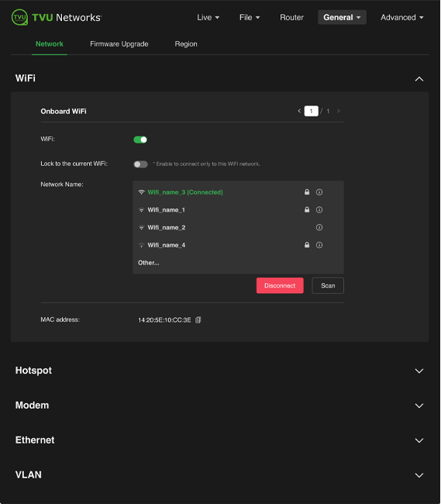Go to previous Onboard WiFi page arrow
Screen dimensions: 441x504
pos(299,111)
